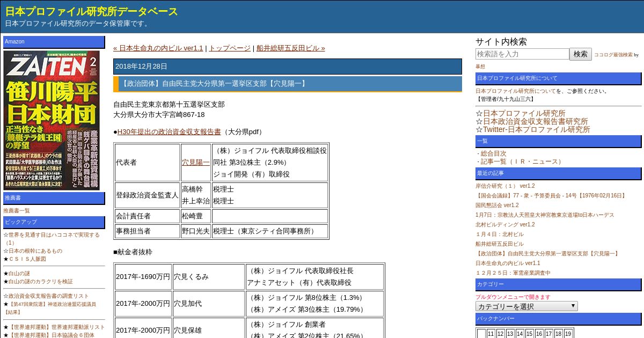The image size is (644, 338).
Task: Click donor cell 穴見くるみ
Action: [209, 277]
